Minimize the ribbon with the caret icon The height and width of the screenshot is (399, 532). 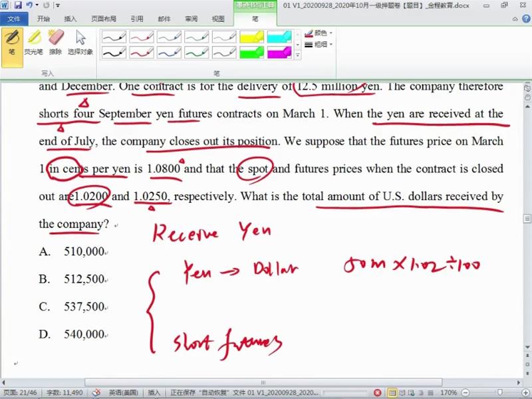tap(515, 19)
